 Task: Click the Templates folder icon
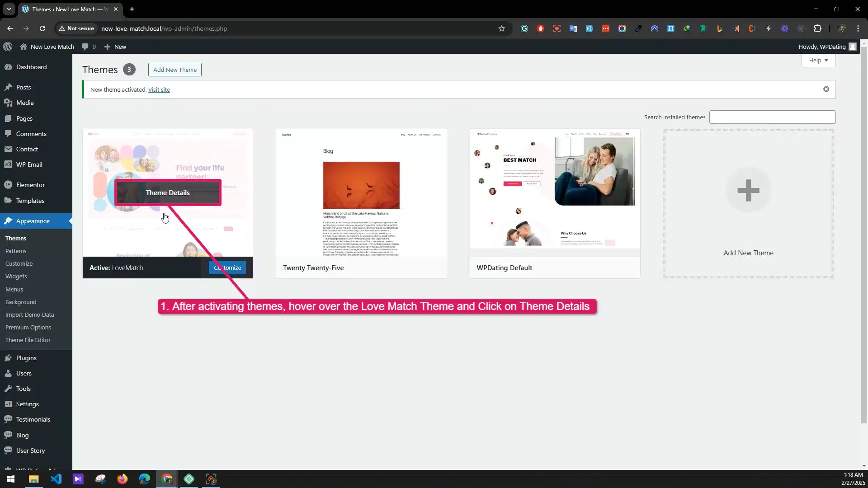click(8, 201)
